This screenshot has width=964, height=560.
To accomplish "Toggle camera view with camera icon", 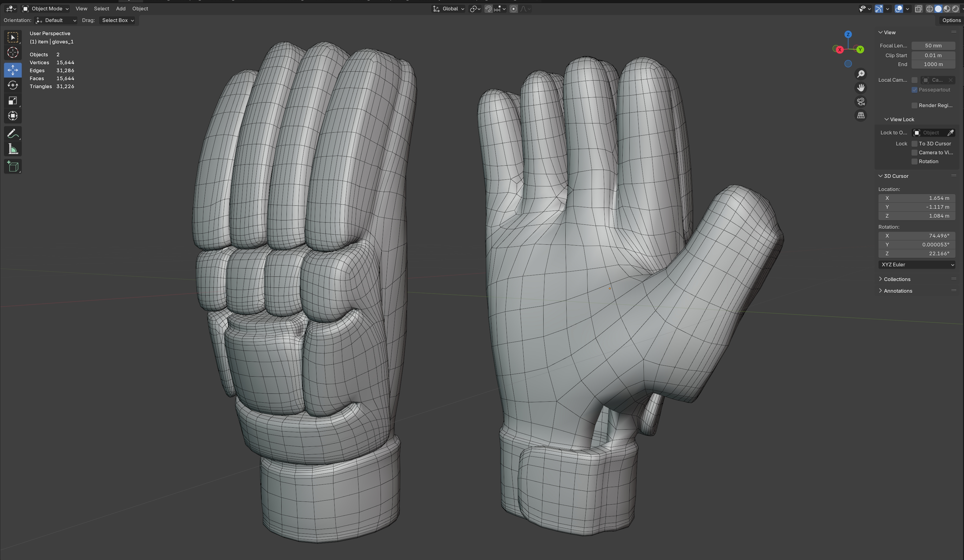I will click(861, 102).
